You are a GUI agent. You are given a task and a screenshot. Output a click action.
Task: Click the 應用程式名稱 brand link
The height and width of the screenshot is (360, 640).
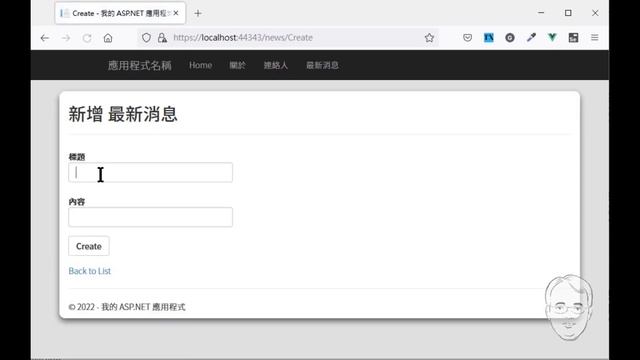click(140, 65)
